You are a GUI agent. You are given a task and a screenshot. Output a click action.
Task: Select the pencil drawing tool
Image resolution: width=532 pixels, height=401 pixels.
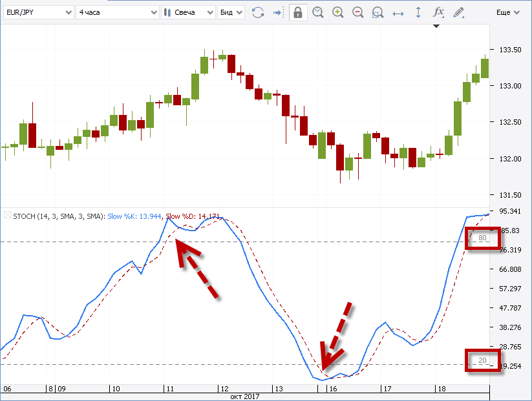pos(459,12)
